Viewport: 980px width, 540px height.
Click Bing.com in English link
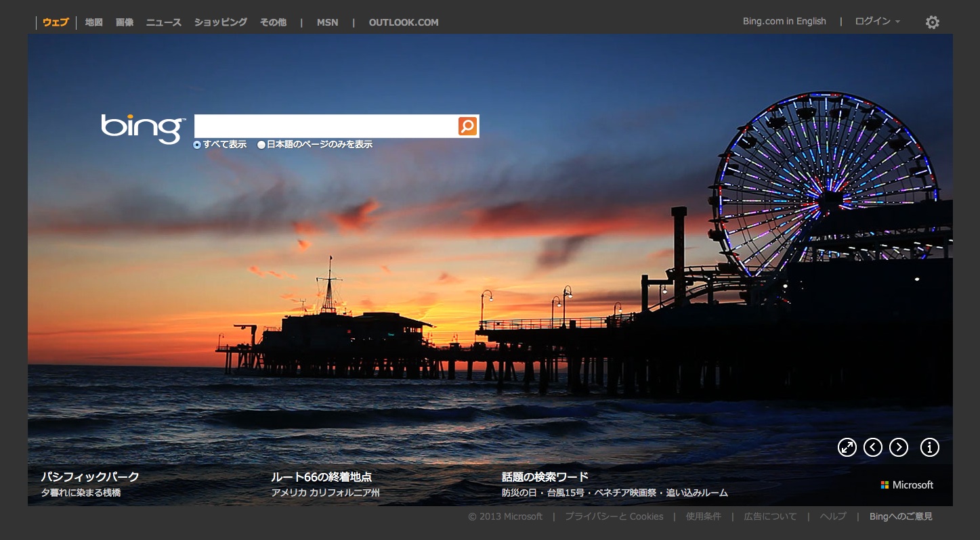pyautogui.click(x=784, y=22)
